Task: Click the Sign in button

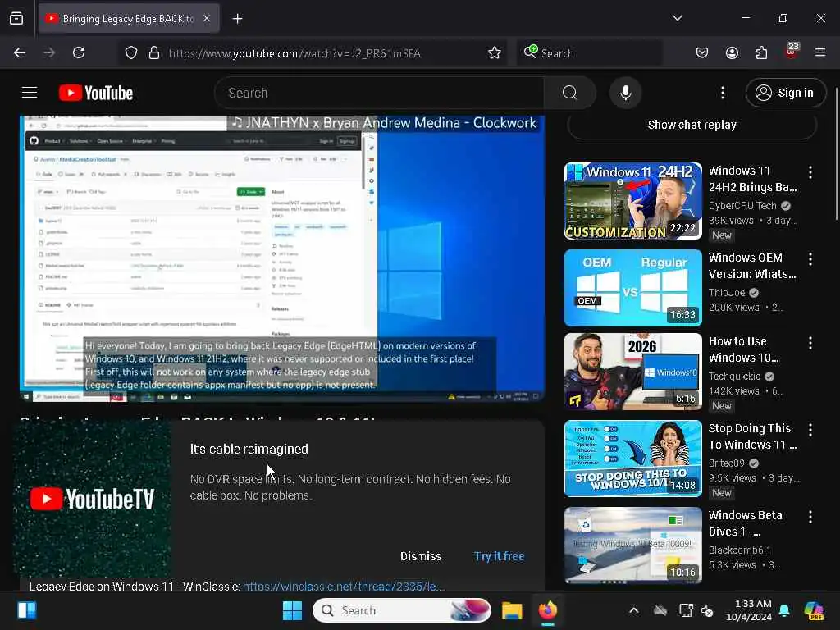Action: coord(785,93)
